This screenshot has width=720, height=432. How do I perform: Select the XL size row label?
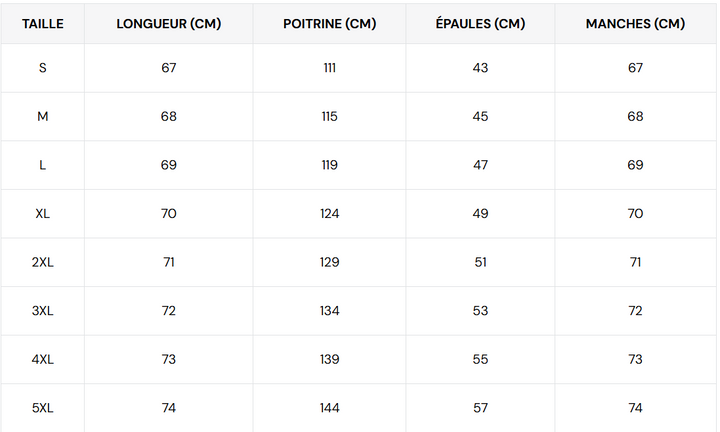[x=42, y=213]
